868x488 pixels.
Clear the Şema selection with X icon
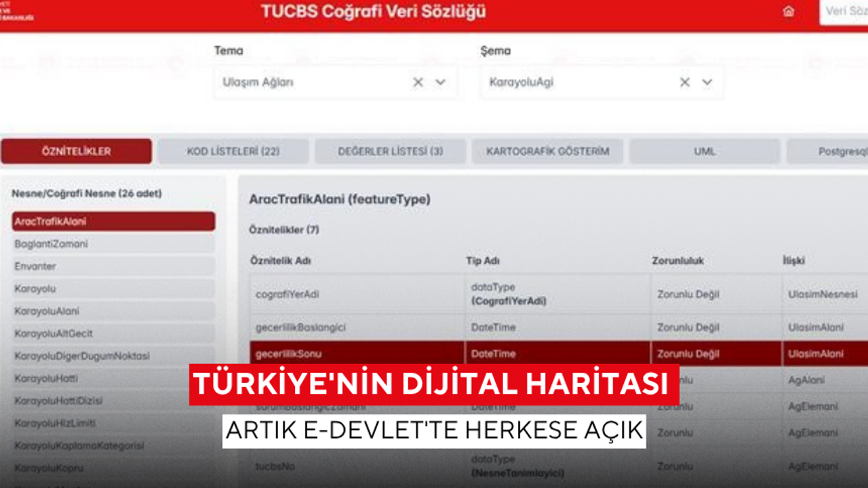(685, 82)
